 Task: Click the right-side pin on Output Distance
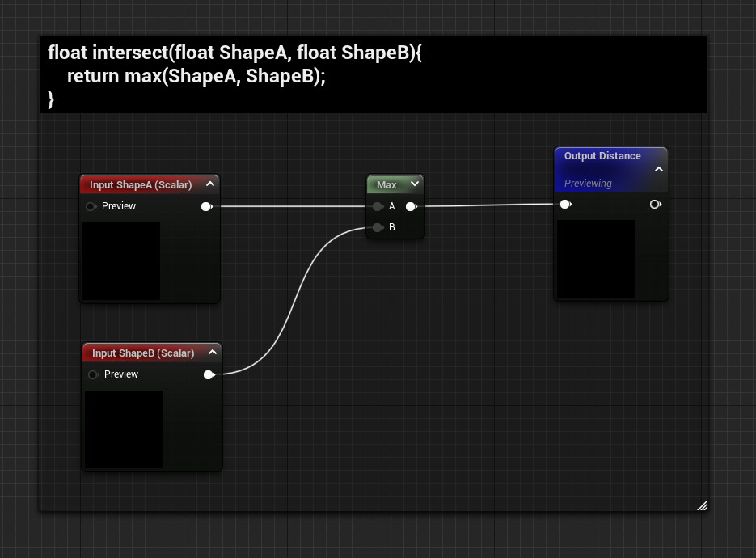[x=655, y=204]
